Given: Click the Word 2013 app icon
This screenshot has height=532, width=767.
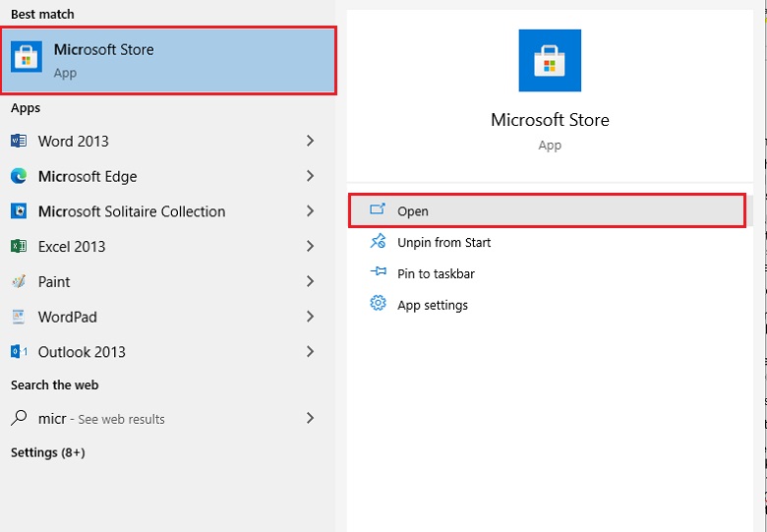Looking at the screenshot, I should pyautogui.click(x=19, y=141).
